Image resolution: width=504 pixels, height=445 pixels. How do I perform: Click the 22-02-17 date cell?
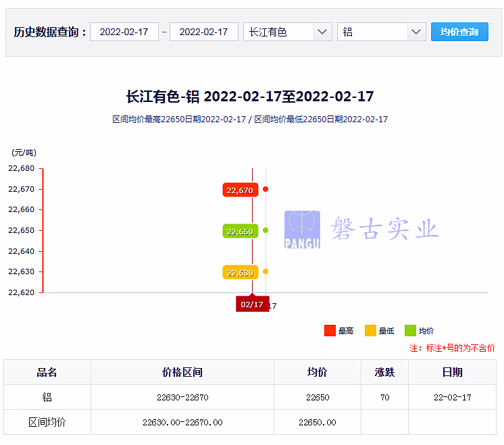pos(452,397)
